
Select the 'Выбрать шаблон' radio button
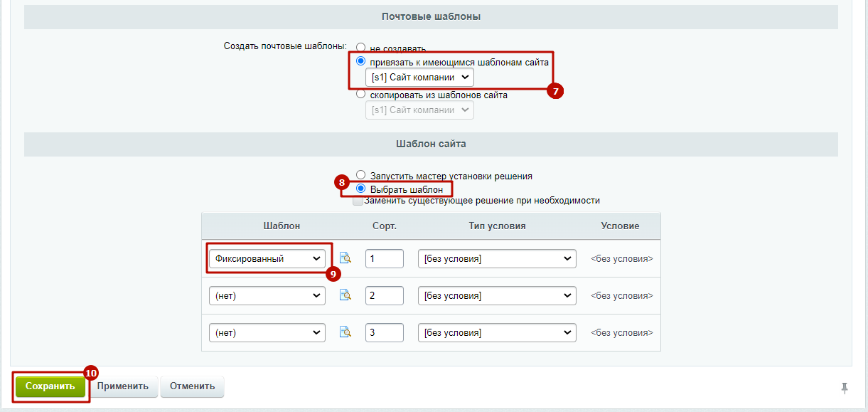[360, 189]
